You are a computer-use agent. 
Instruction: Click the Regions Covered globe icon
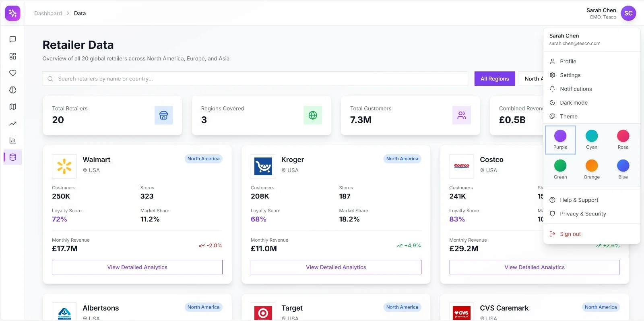coord(313,115)
